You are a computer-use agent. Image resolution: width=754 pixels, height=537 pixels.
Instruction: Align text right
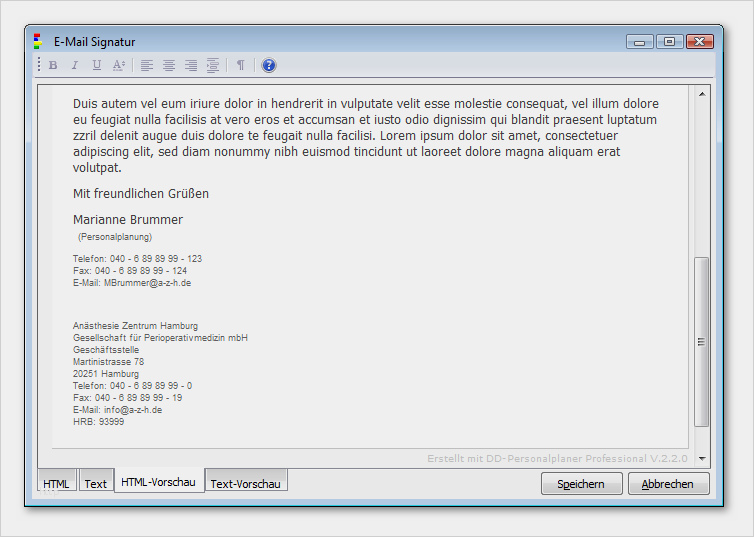[191, 65]
